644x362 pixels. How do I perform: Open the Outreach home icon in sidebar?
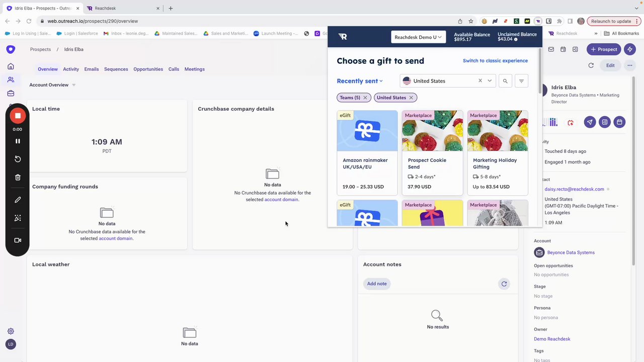click(11, 66)
